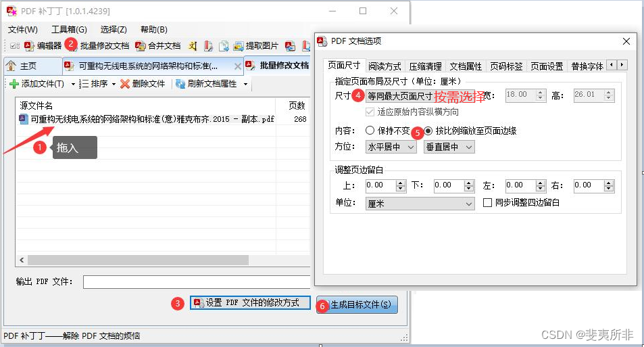
Task: Select 页面设置 dialog tab
Action: [x=547, y=66]
